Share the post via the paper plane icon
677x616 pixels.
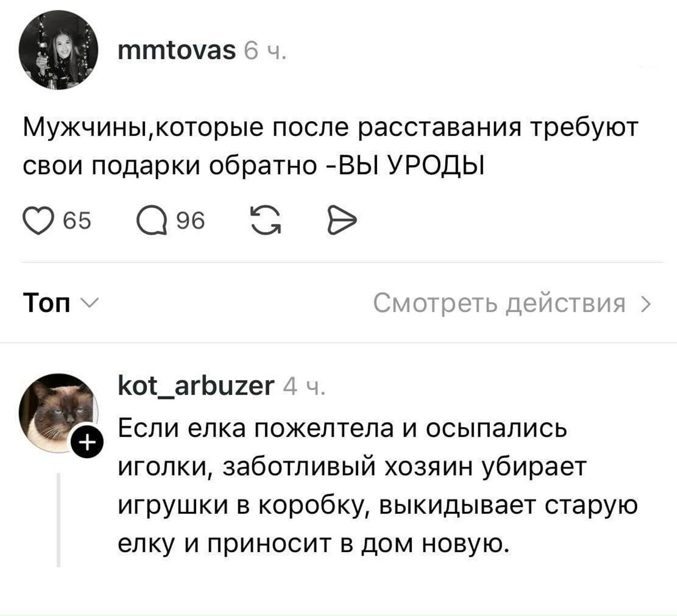coord(342,220)
